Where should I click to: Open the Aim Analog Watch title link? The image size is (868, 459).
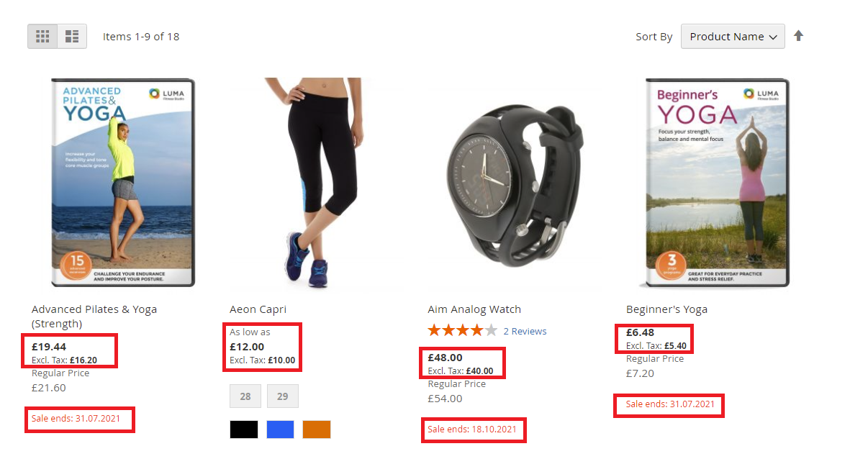point(474,309)
